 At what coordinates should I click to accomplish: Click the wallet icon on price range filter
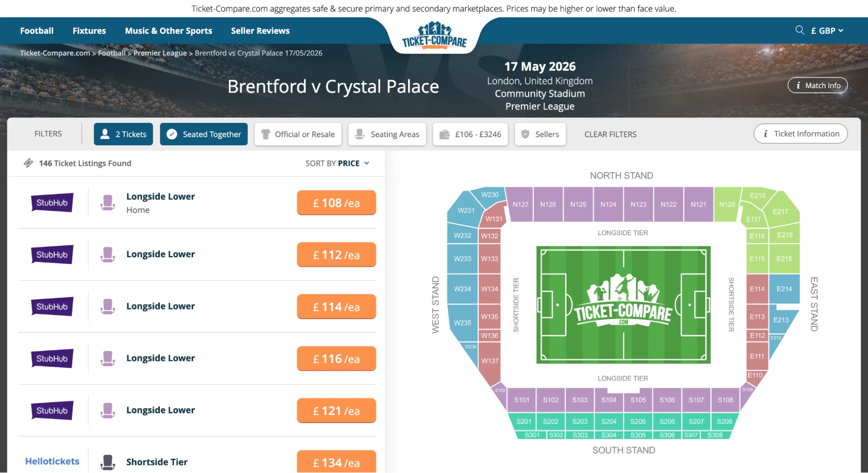pos(445,134)
